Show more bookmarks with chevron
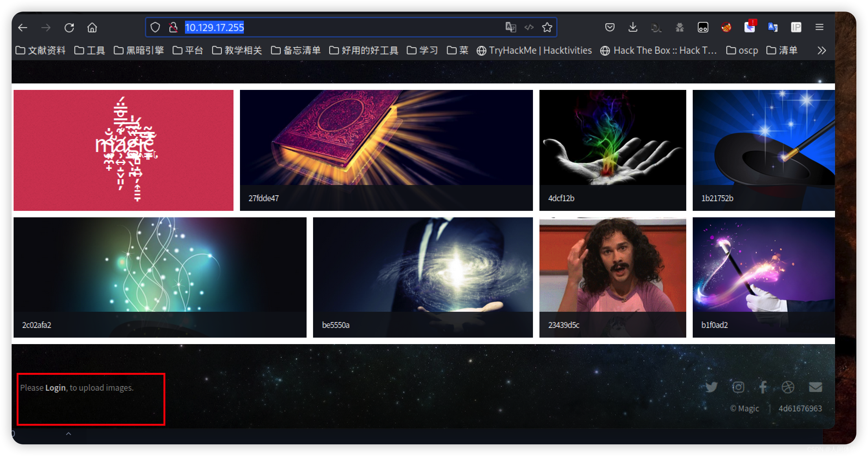 click(x=821, y=50)
